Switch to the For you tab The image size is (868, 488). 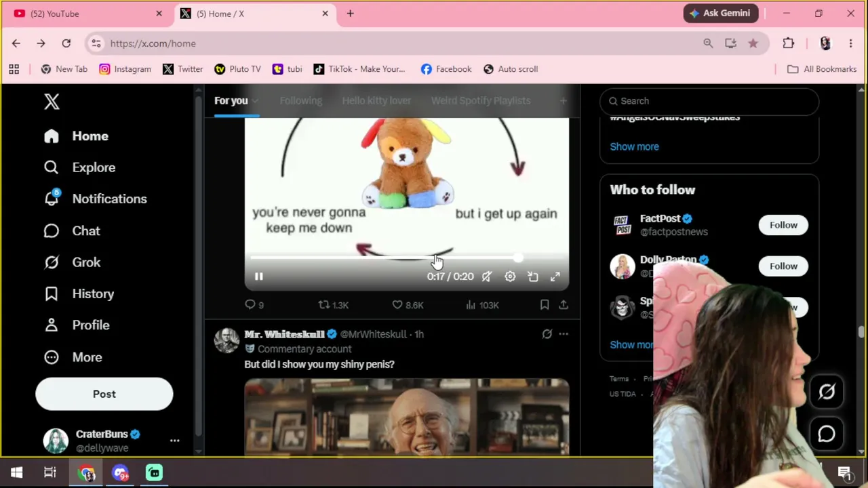pos(231,101)
